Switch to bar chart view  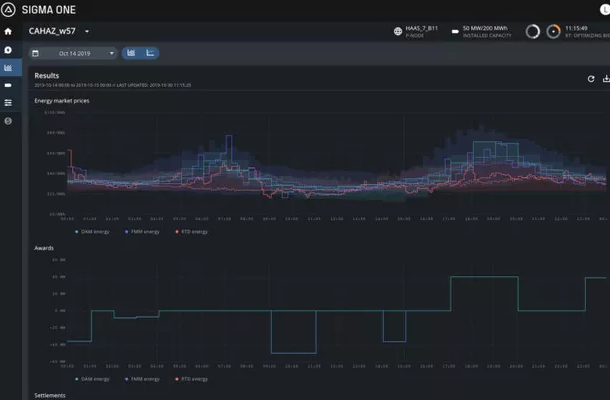(x=133, y=53)
